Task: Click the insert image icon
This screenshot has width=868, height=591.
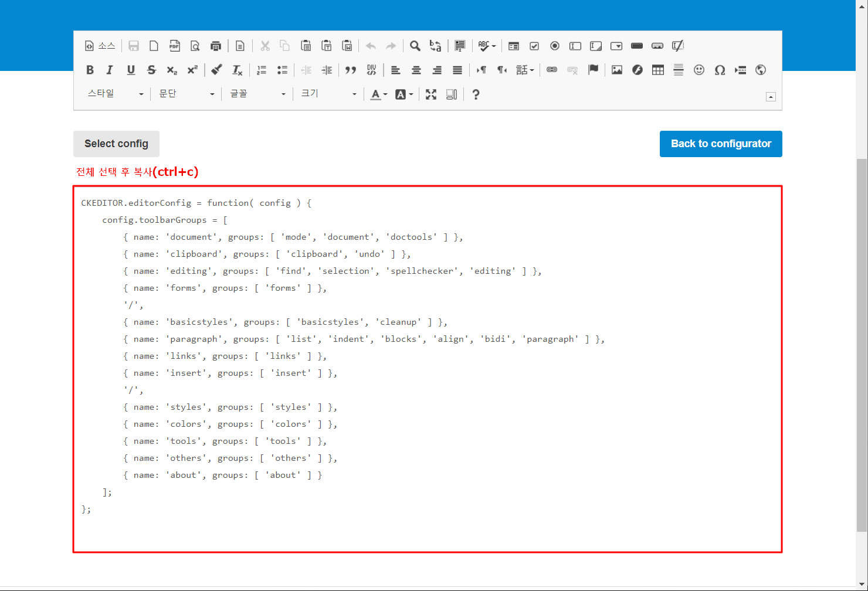Action: click(617, 70)
